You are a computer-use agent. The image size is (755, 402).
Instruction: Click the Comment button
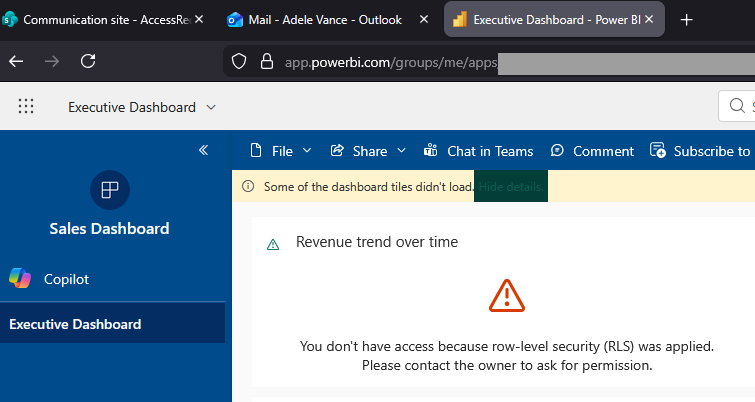(x=592, y=151)
